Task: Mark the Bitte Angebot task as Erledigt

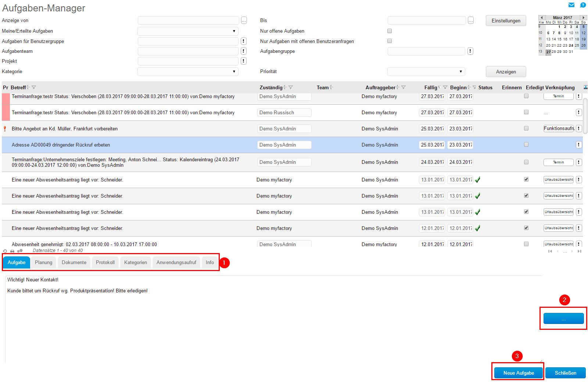Action: click(526, 128)
